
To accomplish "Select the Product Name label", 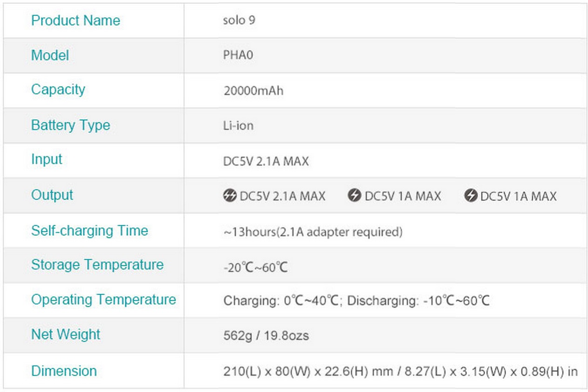I will 75,20.
